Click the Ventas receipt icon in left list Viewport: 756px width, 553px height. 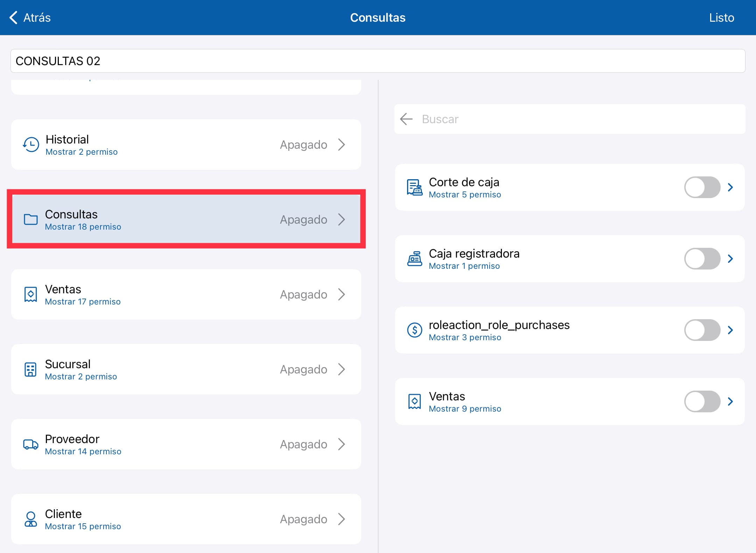point(31,294)
